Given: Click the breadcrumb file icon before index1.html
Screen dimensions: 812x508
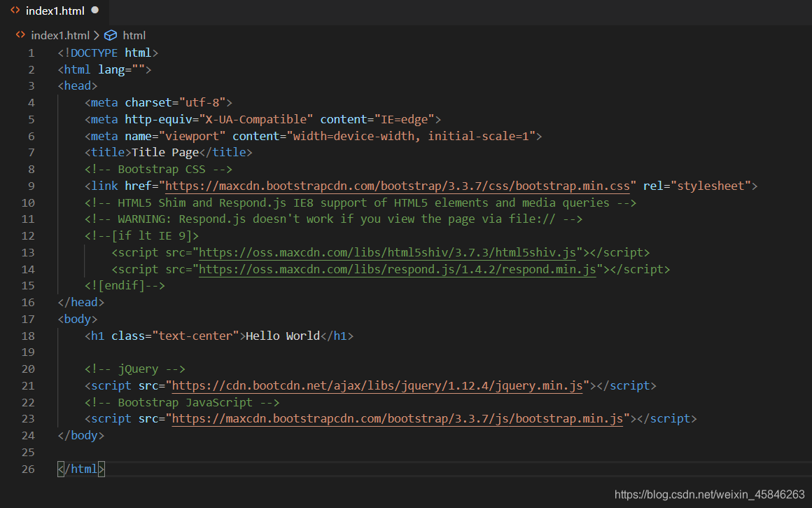Looking at the screenshot, I should click(x=20, y=35).
